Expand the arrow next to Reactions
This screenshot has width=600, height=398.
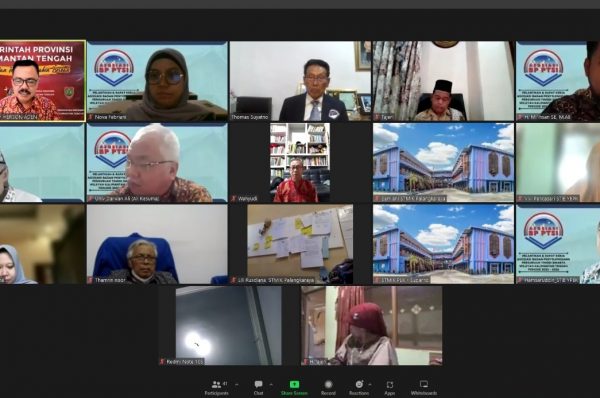(370, 384)
